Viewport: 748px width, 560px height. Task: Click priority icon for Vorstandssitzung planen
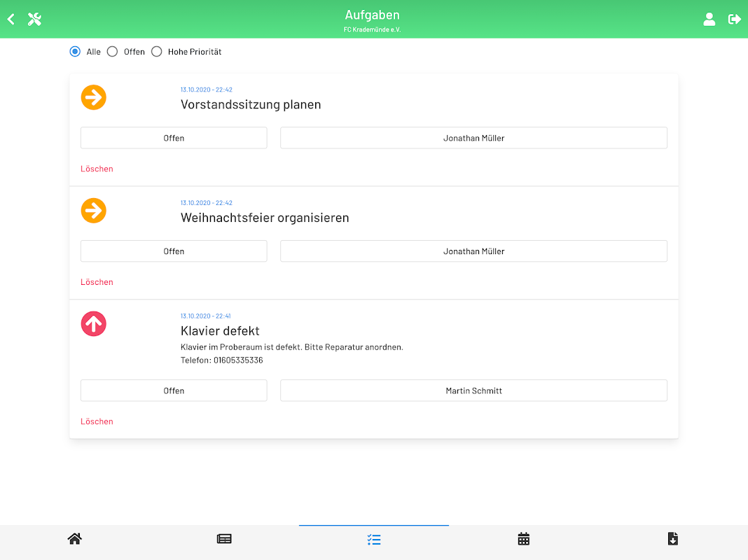94,97
